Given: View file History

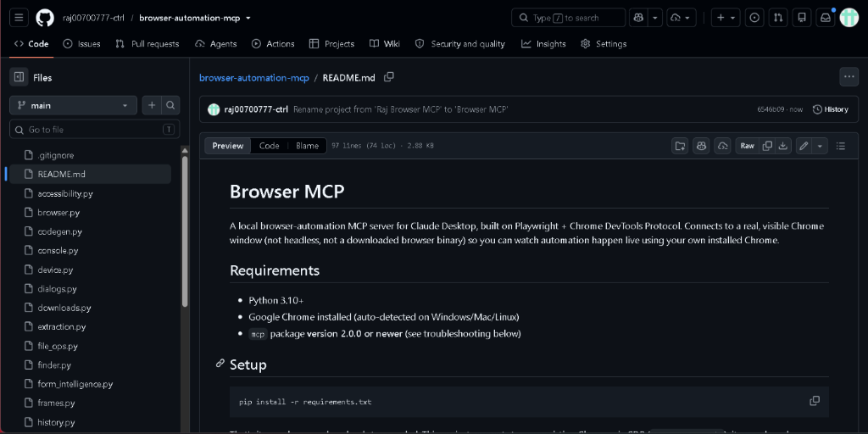Looking at the screenshot, I should [831, 109].
